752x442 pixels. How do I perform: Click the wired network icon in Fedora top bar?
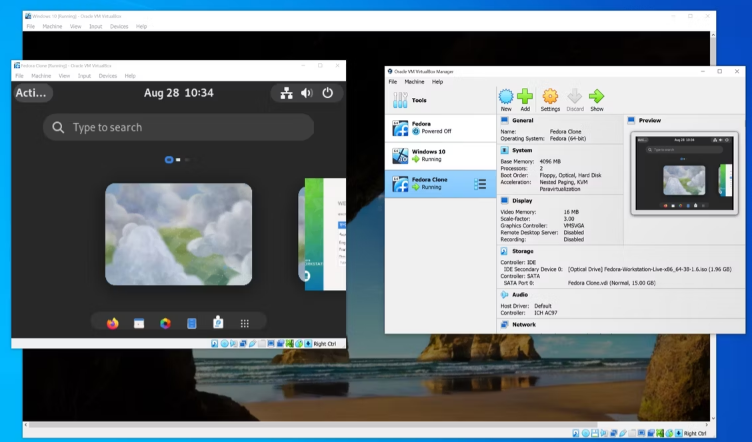pos(286,93)
